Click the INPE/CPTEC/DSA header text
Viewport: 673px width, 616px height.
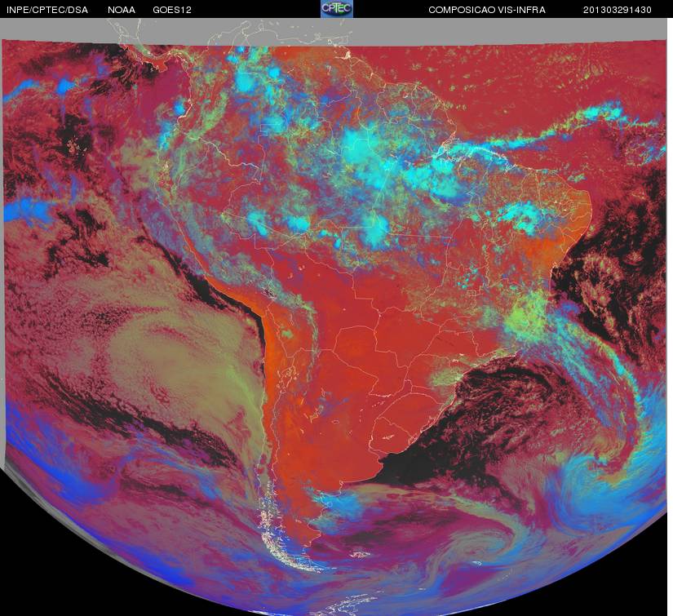tap(46, 10)
